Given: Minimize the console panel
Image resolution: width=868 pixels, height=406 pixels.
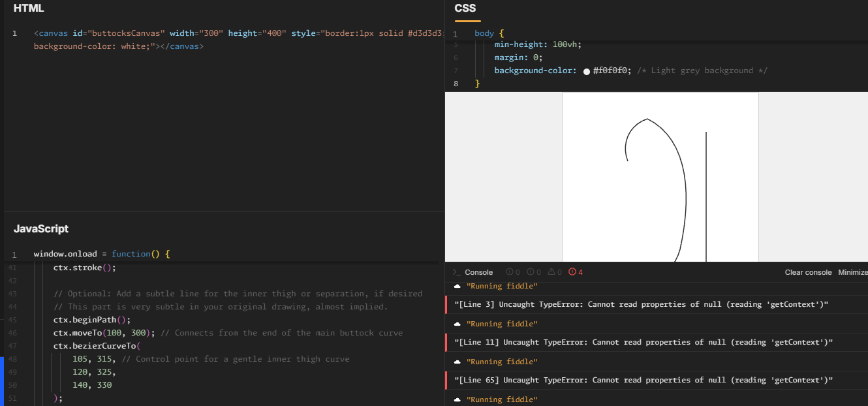Looking at the screenshot, I should [x=852, y=272].
